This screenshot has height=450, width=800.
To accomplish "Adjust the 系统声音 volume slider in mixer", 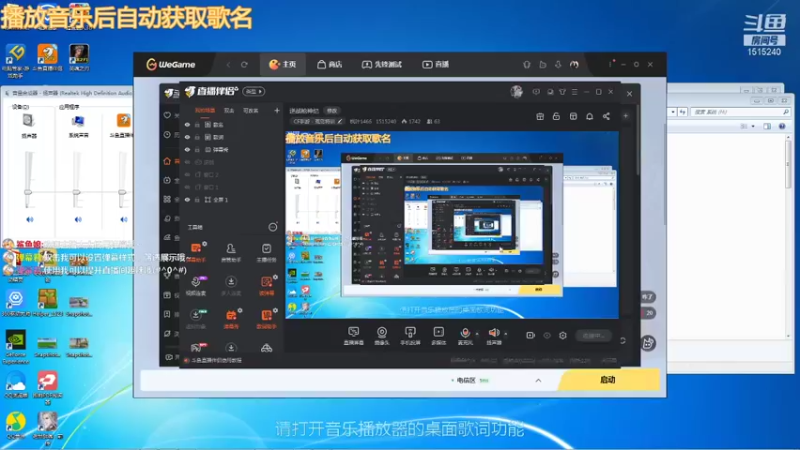I will pyautogui.click(x=76, y=192).
